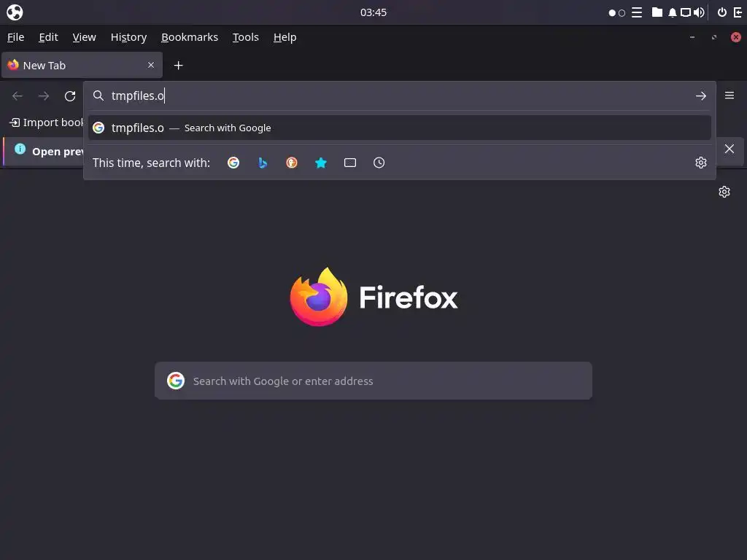Click the clock showing 03:45
Image resolution: width=747 pixels, height=560 pixels.
(x=373, y=12)
